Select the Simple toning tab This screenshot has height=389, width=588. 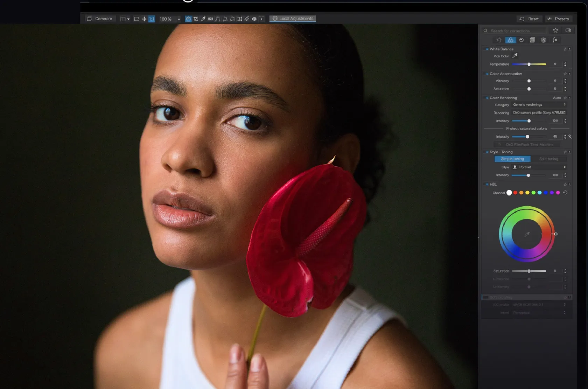512,159
